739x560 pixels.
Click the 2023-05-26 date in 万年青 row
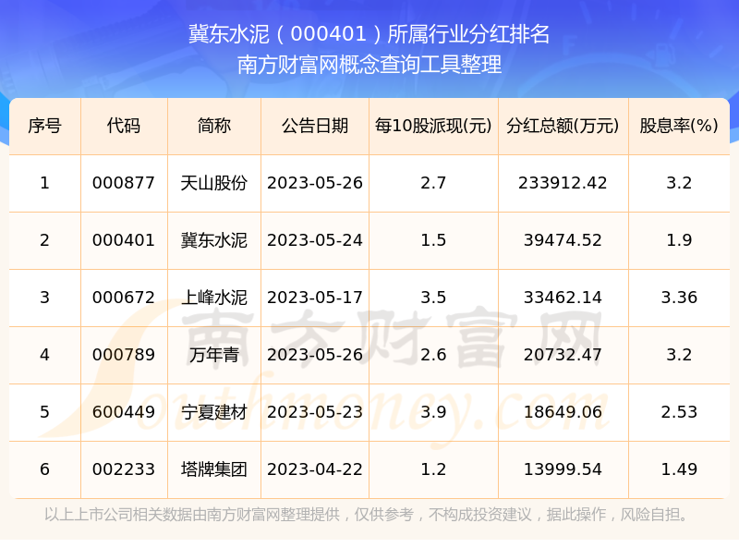[315, 355]
